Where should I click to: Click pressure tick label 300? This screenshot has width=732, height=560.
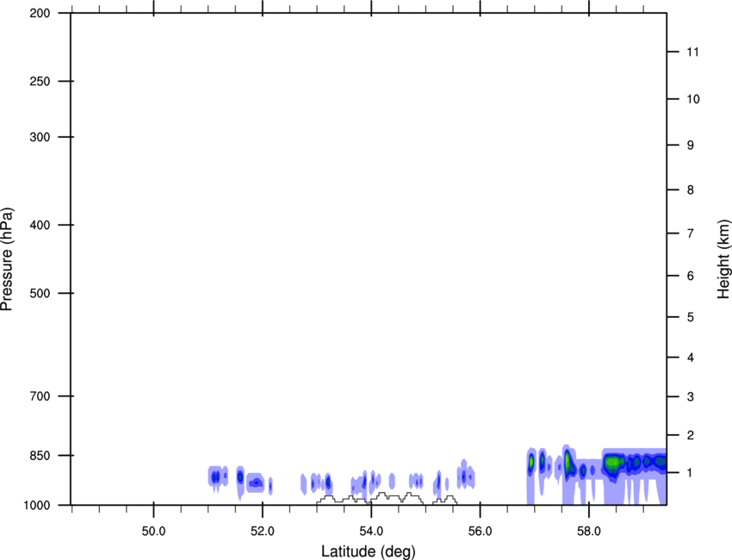pyautogui.click(x=40, y=137)
